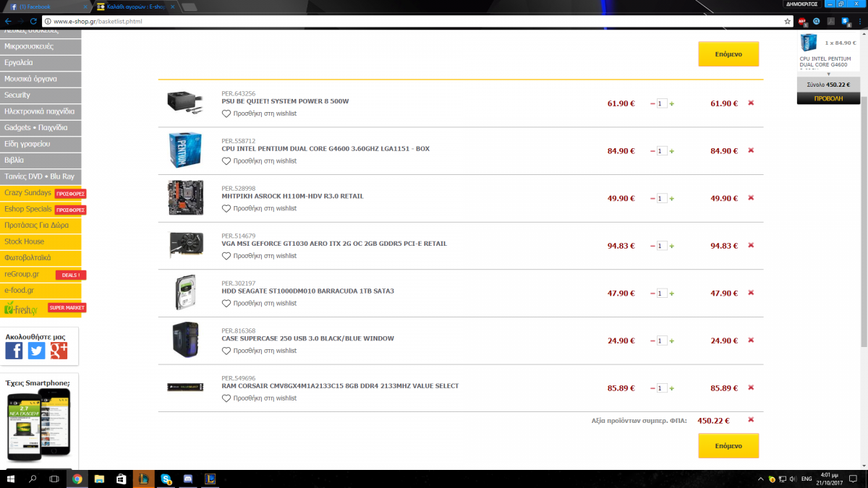The width and height of the screenshot is (868, 488).
Task: Increase PSU Be Quiet quantity with plus
Action: point(672,104)
